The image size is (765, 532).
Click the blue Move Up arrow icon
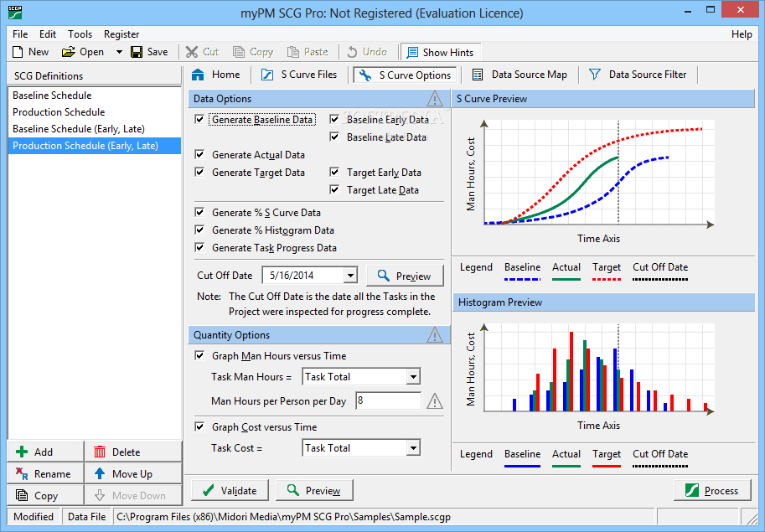click(100, 473)
